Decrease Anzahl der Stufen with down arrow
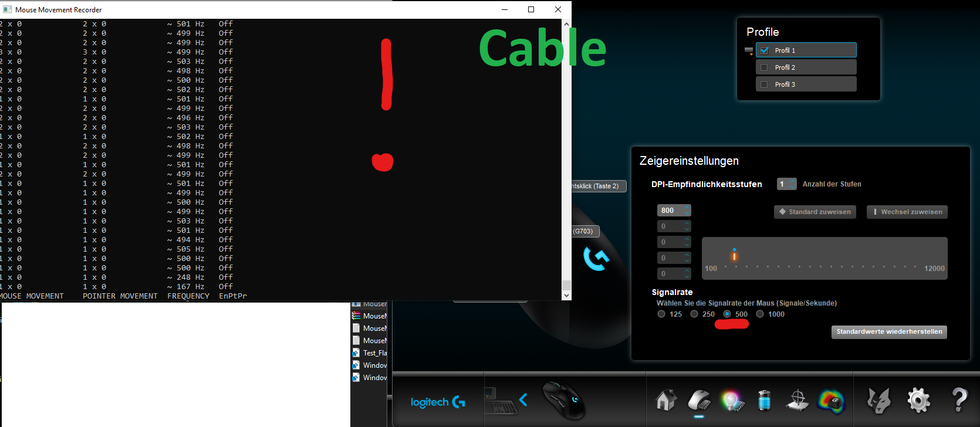The image size is (980, 427). pyautogui.click(x=793, y=187)
